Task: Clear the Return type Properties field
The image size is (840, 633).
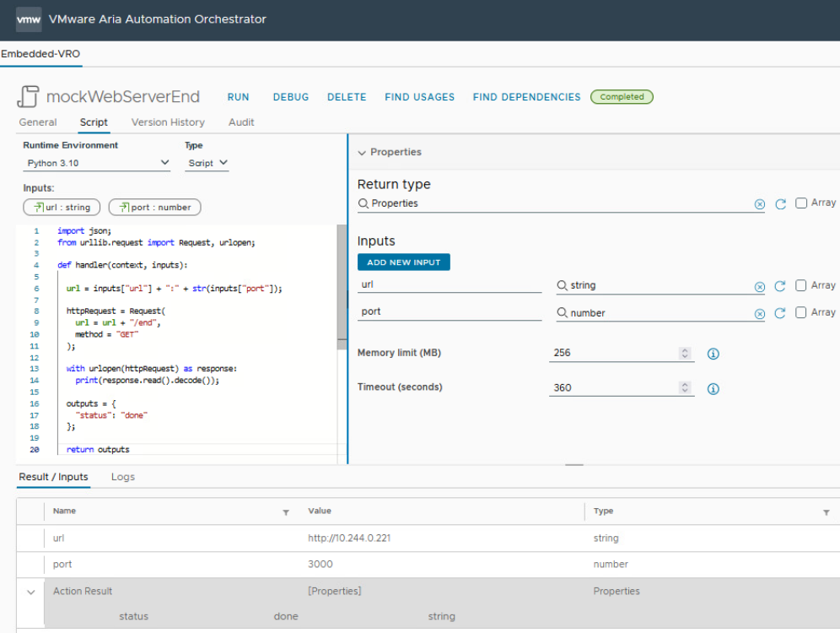Action: 760,204
